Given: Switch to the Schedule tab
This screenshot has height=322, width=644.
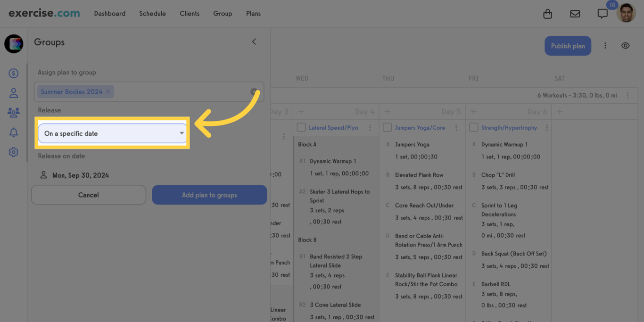Looking at the screenshot, I should click(x=152, y=14).
